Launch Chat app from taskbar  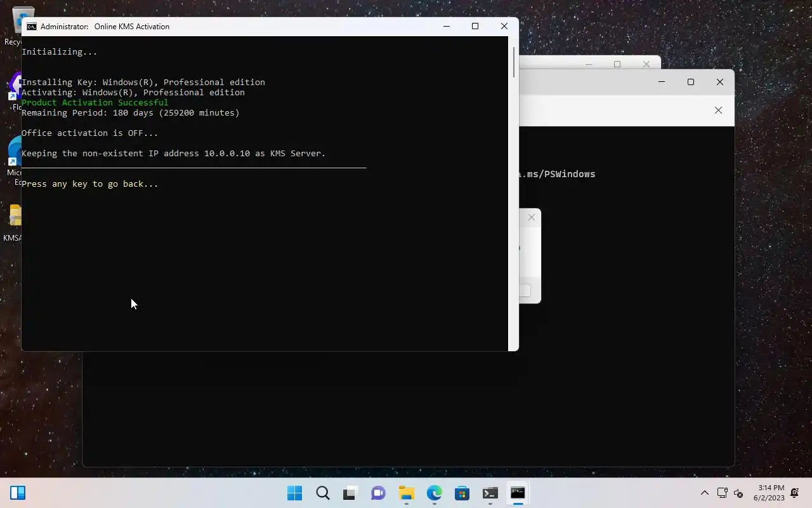[x=379, y=493]
